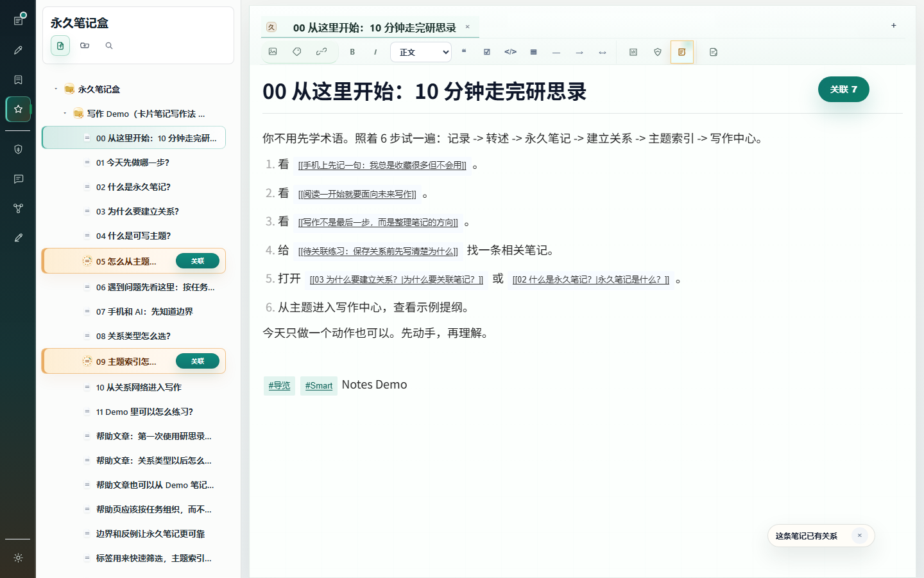
Task: Apply italic formatting
Action: (375, 52)
